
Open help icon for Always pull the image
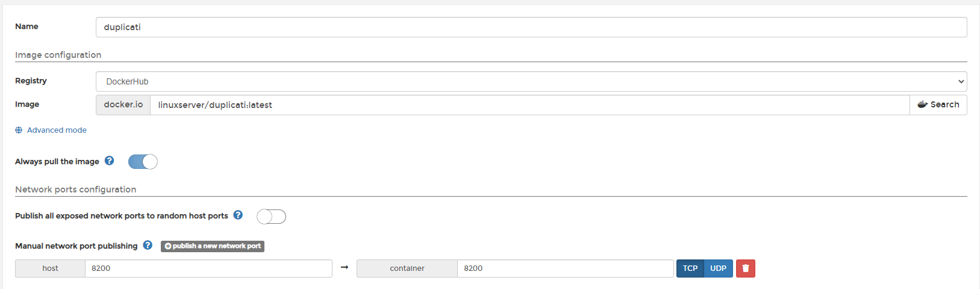(x=109, y=160)
